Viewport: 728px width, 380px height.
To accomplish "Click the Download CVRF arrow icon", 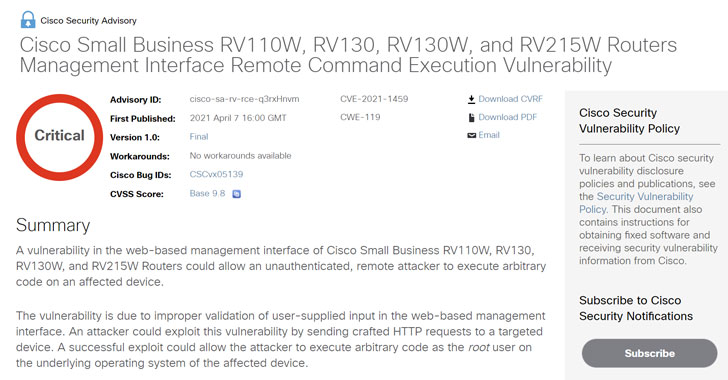I will coord(471,99).
